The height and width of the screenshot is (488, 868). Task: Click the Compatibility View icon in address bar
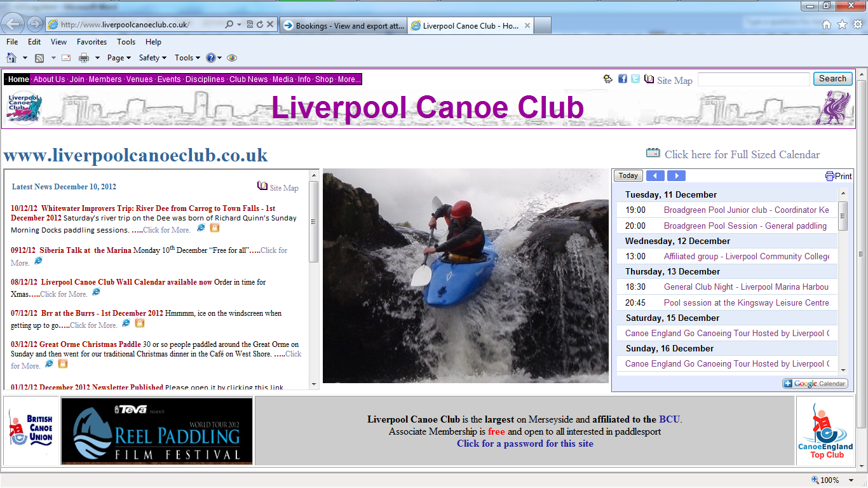[250, 25]
